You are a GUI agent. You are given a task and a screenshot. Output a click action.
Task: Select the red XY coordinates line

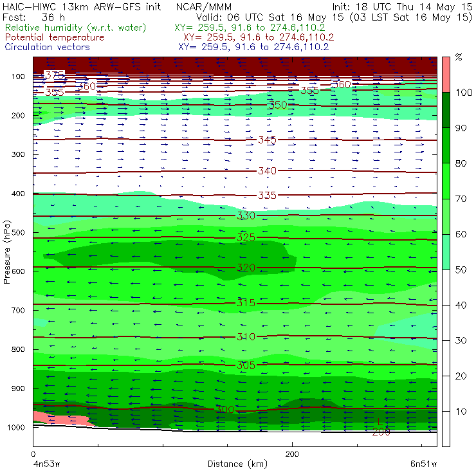tap(259, 37)
